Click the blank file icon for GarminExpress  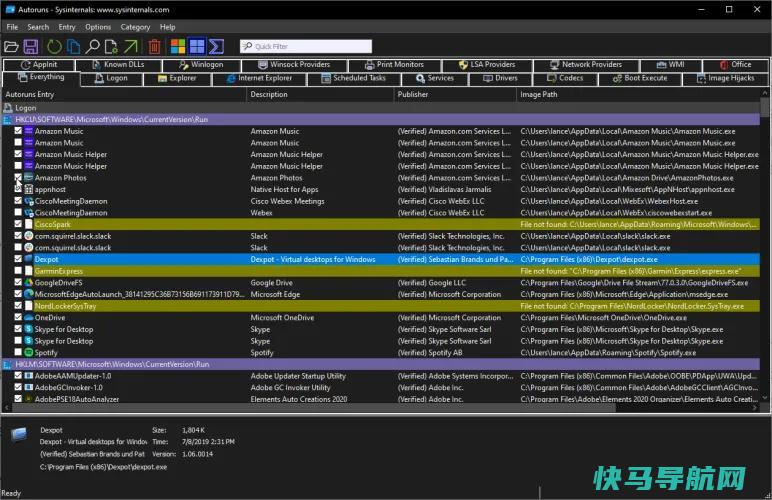[x=29, y=271]
